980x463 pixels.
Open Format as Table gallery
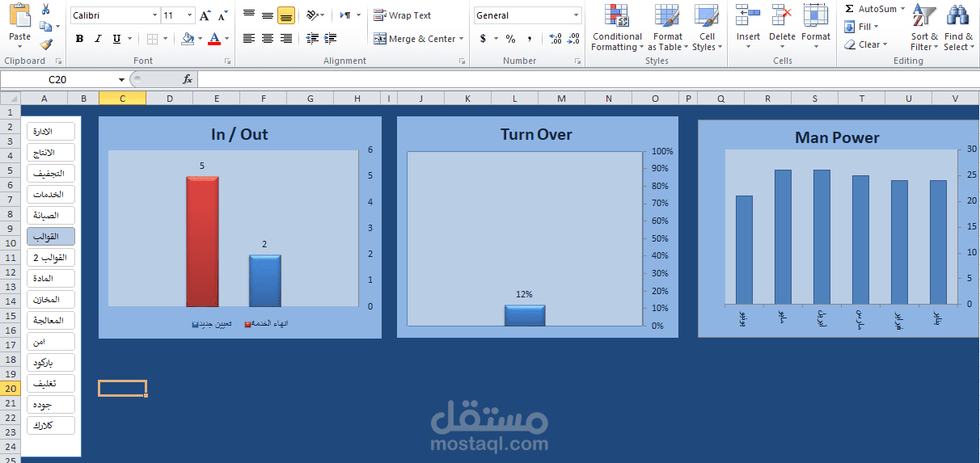point(668,28)
